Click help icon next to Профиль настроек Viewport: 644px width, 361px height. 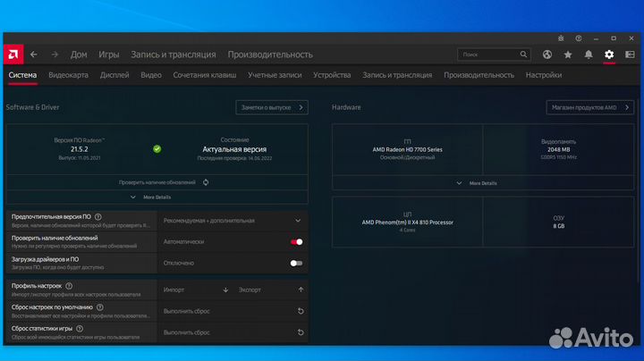[69, 286]
